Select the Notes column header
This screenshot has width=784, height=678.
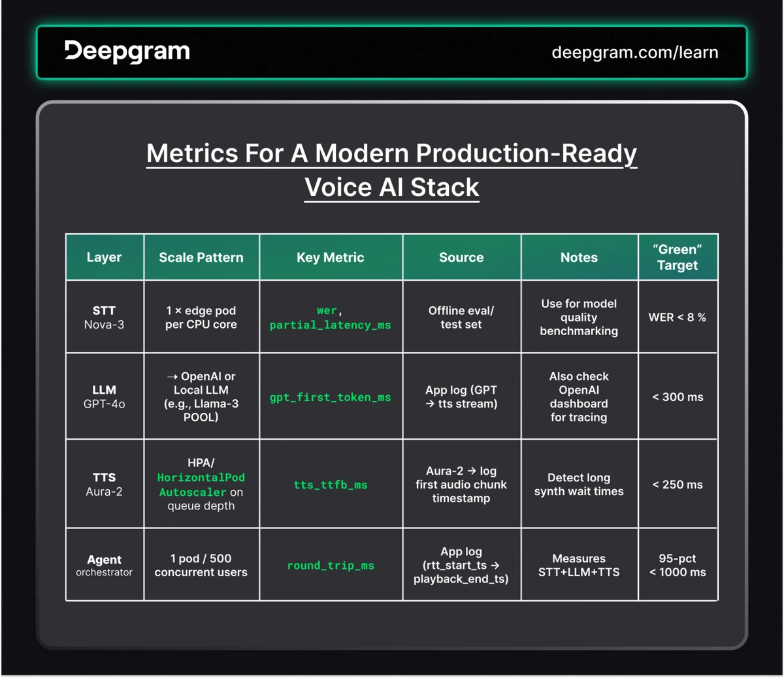(x=579, y=257)
